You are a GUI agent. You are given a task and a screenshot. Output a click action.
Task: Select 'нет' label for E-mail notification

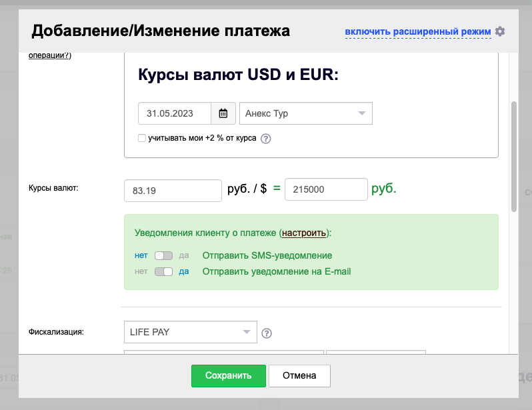(x=141, y=271)
